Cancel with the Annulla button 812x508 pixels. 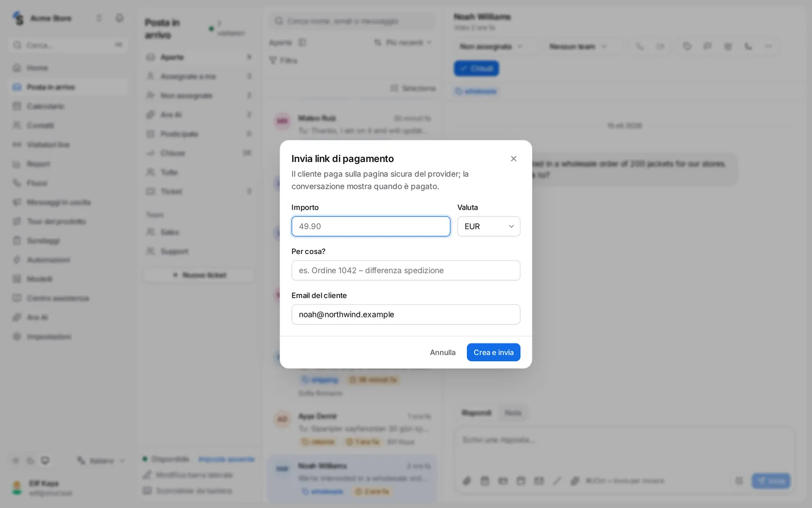click(443, 353)
